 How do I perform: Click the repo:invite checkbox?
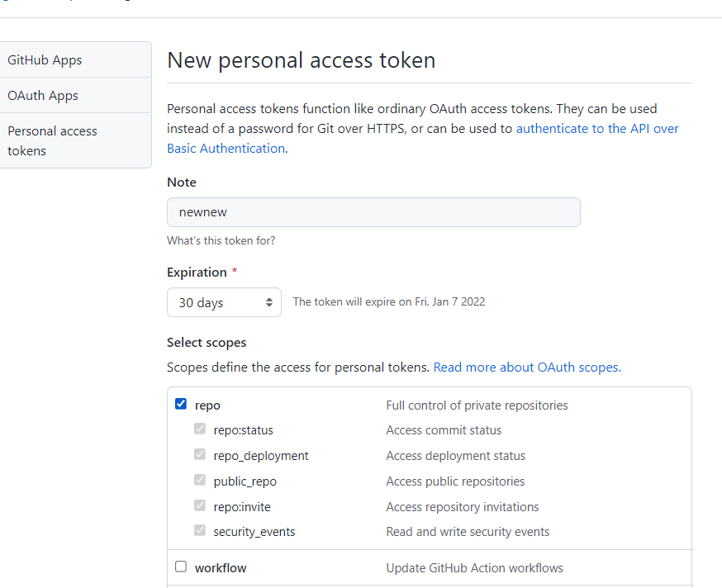(199, 506)
